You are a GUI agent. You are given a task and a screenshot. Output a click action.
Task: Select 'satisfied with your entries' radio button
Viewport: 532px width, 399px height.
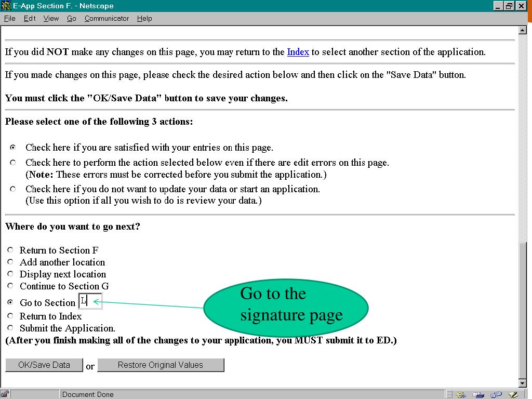point(12,147)
